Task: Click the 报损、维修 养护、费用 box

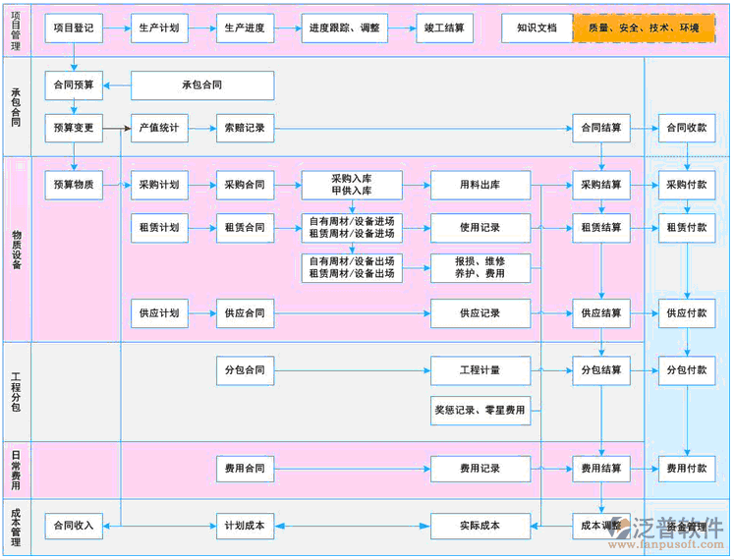Action: [480, 267]
